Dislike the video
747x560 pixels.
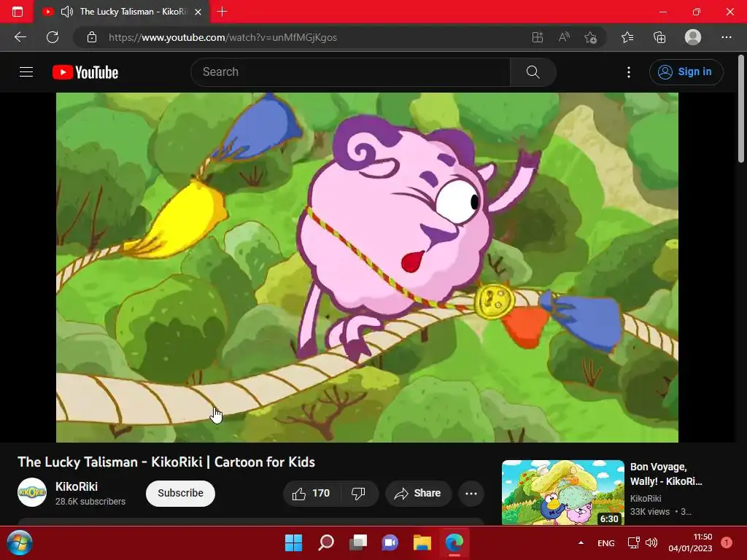click(359, 494)
